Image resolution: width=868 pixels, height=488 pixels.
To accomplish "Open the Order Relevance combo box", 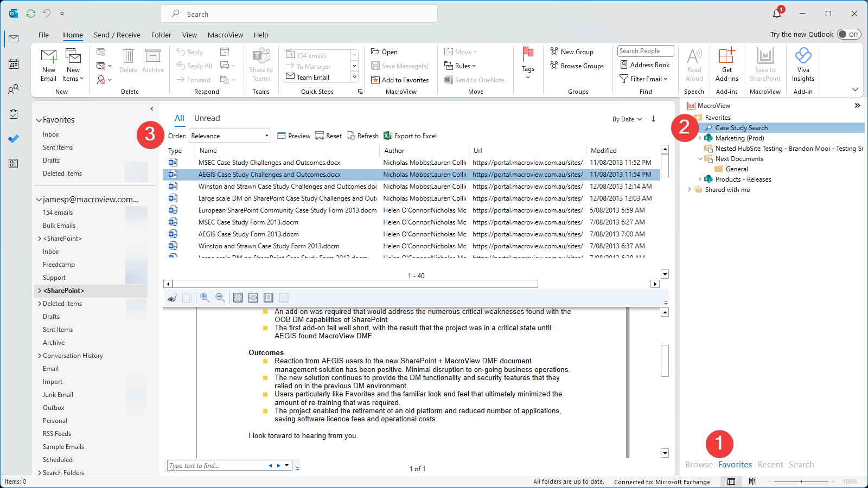I will (229, 136).
